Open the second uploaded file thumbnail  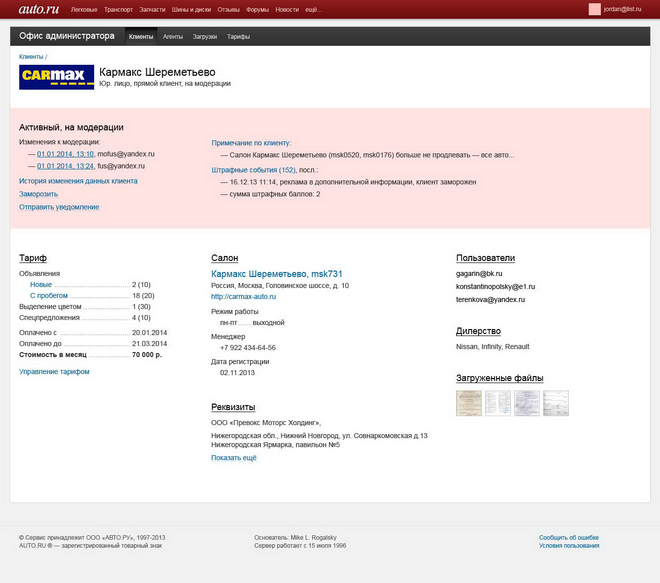[498, 403]
